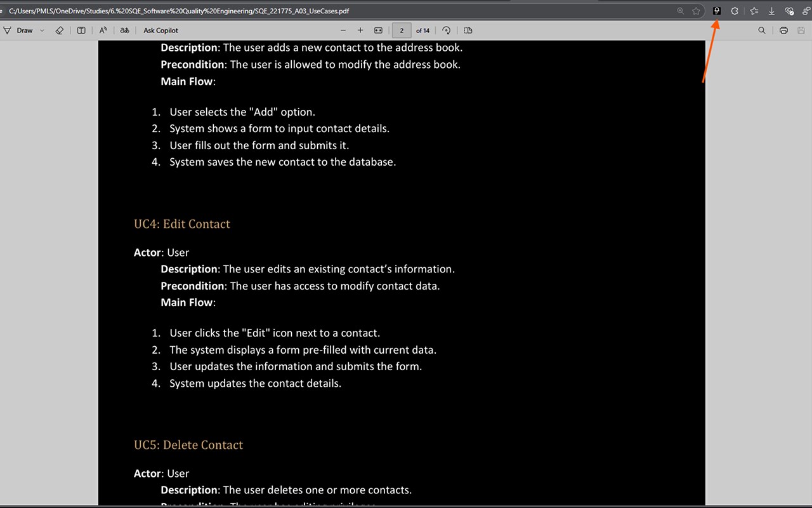The width and height of the screenshot is (812, 508).
Task: Toggle the Fit to width view
Action: click(378, 30)
